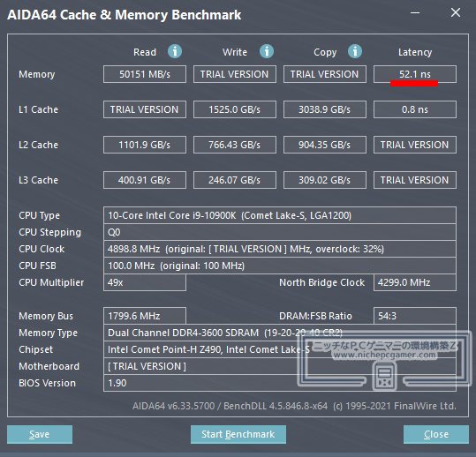Image resolution: width=476 pixels, height=457 pixels.
Task: Click the L1 Cache Read TRIAL VERSION cell
Action: (145, 109)
